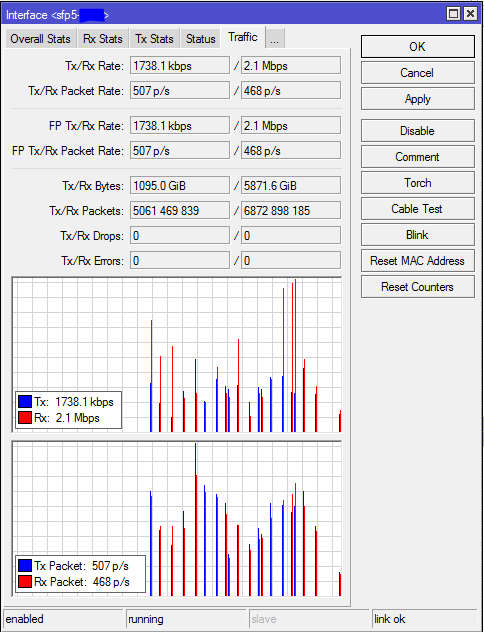Disable the sfp5 interface

(418, 131)
